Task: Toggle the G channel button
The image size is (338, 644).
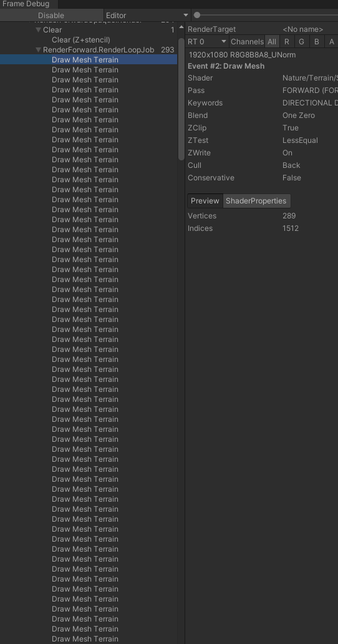Action: pyautogui.click(x=301, y=41)
